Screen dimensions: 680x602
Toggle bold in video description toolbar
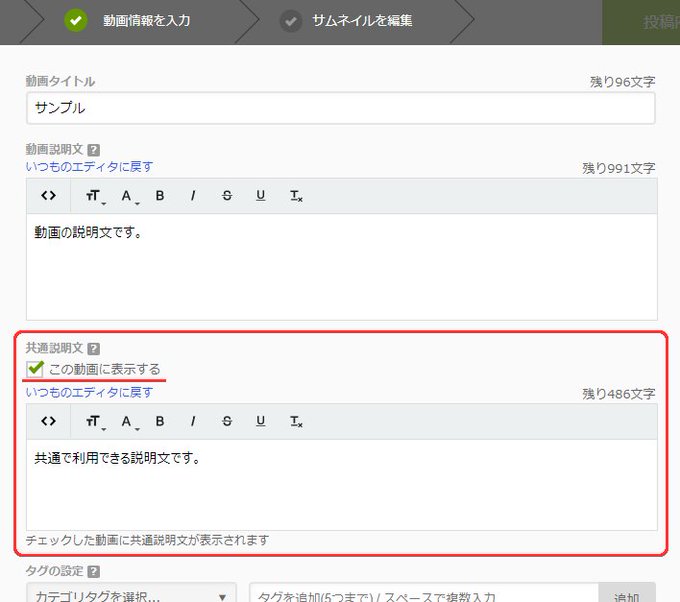[x=160, y=196]
